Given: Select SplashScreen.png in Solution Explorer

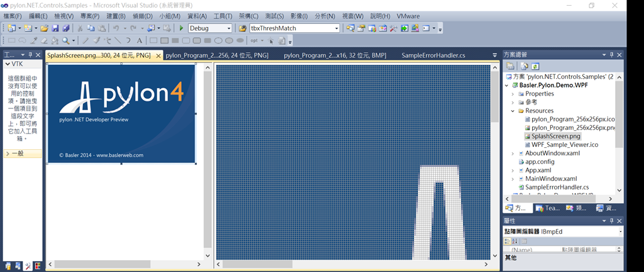Looking at the screenshot, I should tap(556, 136).
